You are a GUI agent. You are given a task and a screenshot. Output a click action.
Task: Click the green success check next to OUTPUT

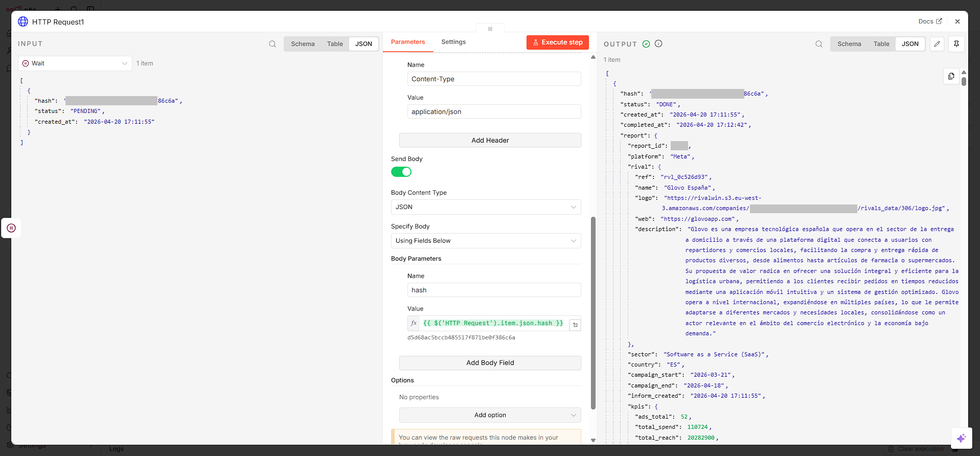646,44
